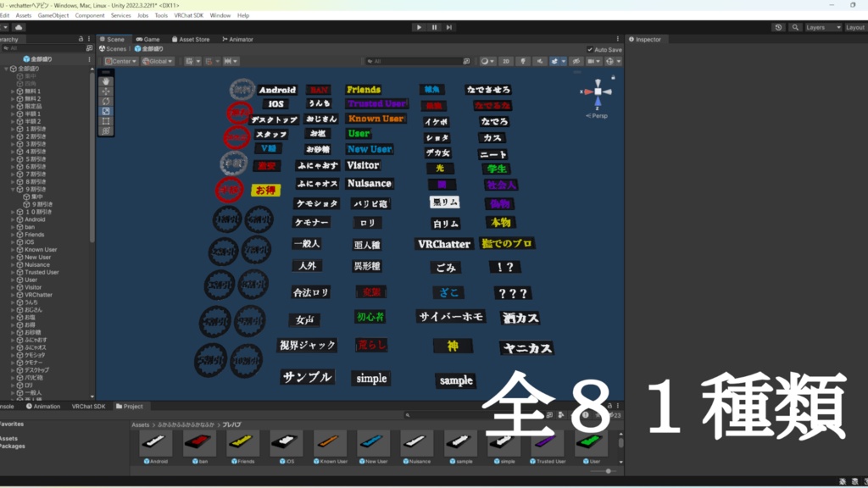Open the Layers dropdown
868x488 pixels.
pyautogui.click(x=822, y=27)
